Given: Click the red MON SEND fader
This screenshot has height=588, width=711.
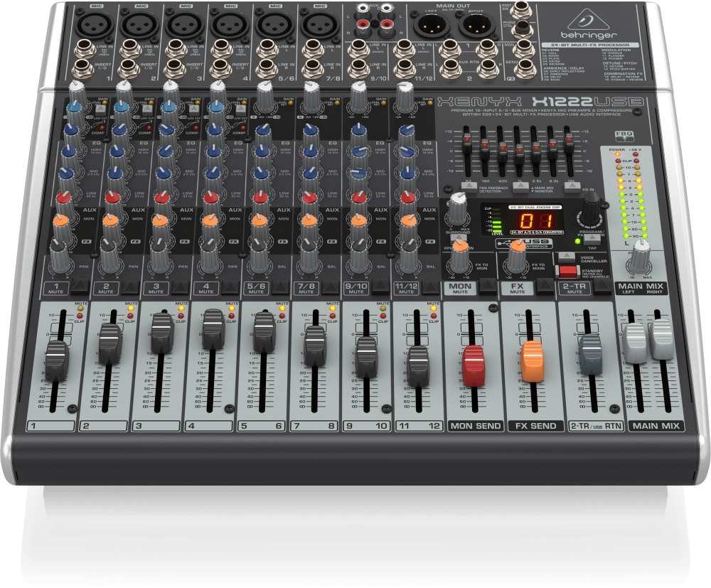Looking at the screenshot, I should [x=473, y=363].
